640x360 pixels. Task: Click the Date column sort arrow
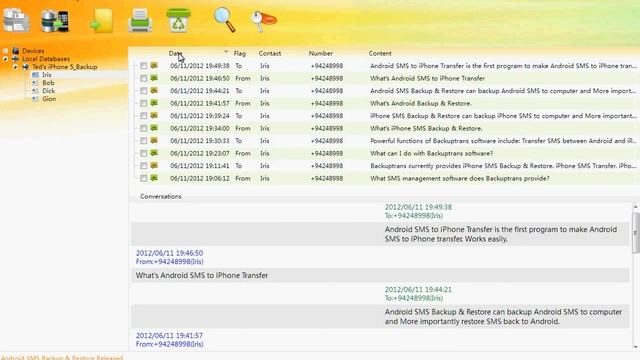click(226, 52)
